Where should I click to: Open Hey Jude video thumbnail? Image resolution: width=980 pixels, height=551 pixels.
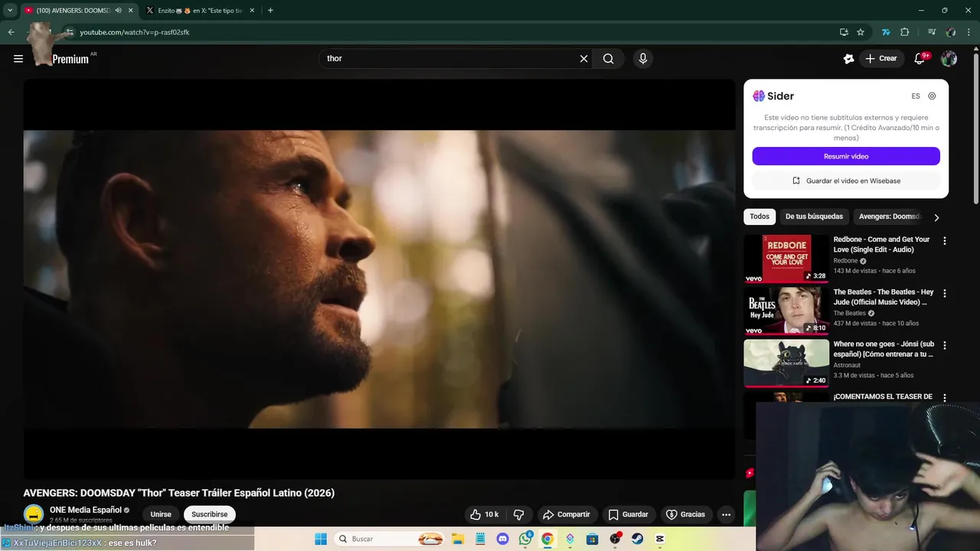[786, 311]
